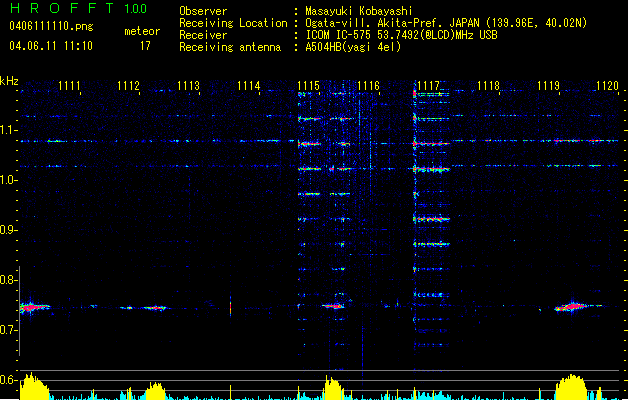Click time marker 1119
This screenshot has width=629, height=400.
pyautogui.click(x=548, y=86)
